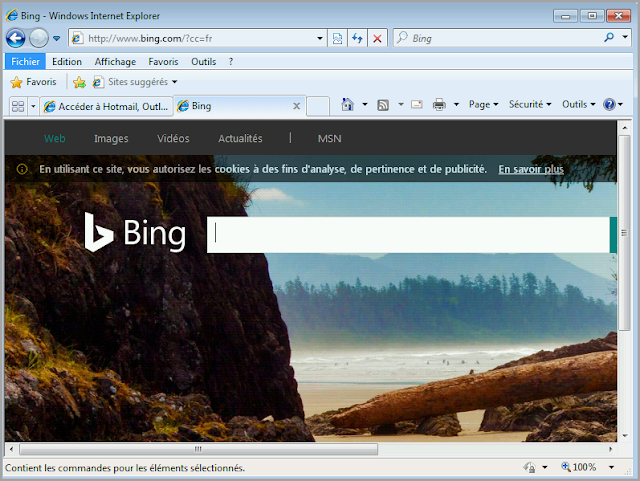The height and width of the screenshot is (481, 640).
Task: Expand Home button dropdown arrow
Action: coord(365,105)
